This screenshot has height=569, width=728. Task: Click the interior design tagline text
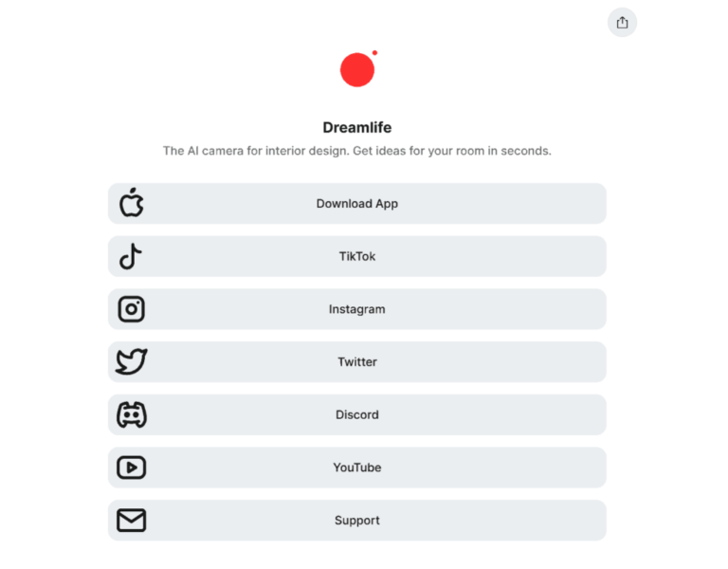pyautogui.click(x=357, y=151)
